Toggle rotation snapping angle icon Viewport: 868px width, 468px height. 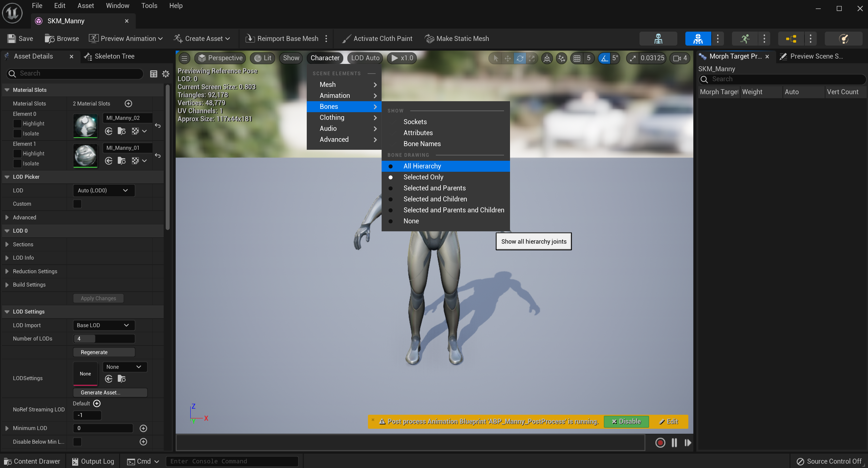pos(605,58)
